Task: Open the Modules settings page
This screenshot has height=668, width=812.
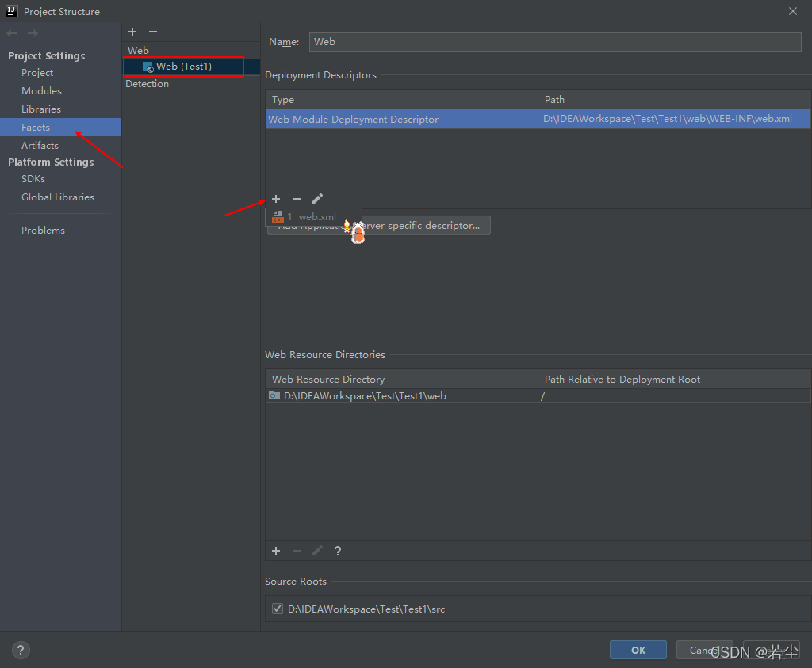Action: click(41, 91)
